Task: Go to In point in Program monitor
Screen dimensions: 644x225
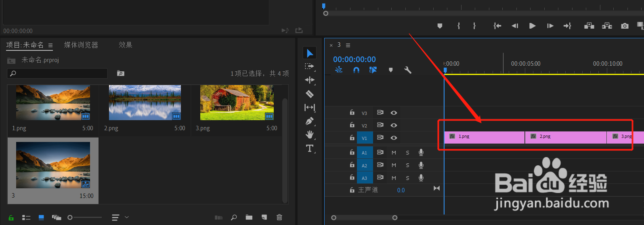Action: (497, 26)
